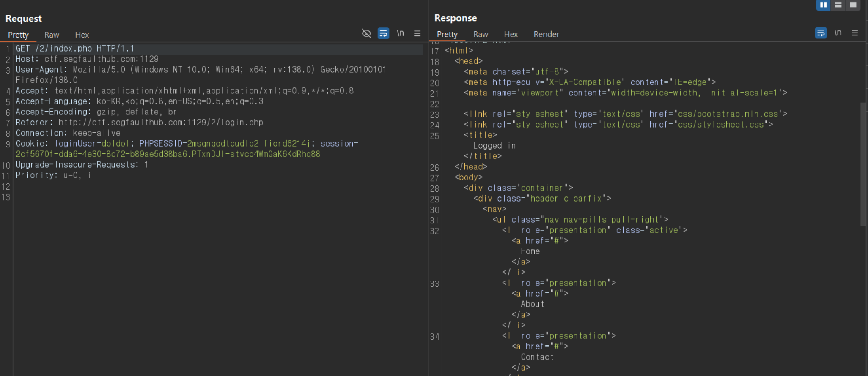Toggle word wrap icon in Request panel
The height and width of the screenshot is (376, 868).
tap(383, 33)
